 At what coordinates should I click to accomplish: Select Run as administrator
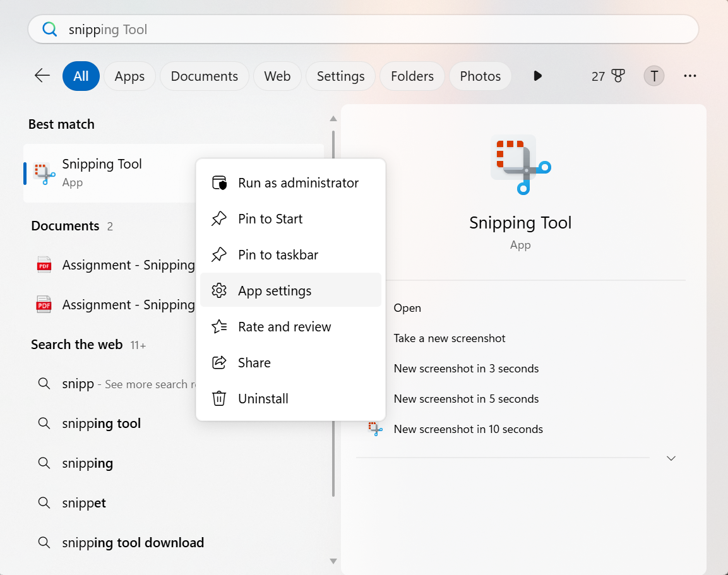point(290,183)
